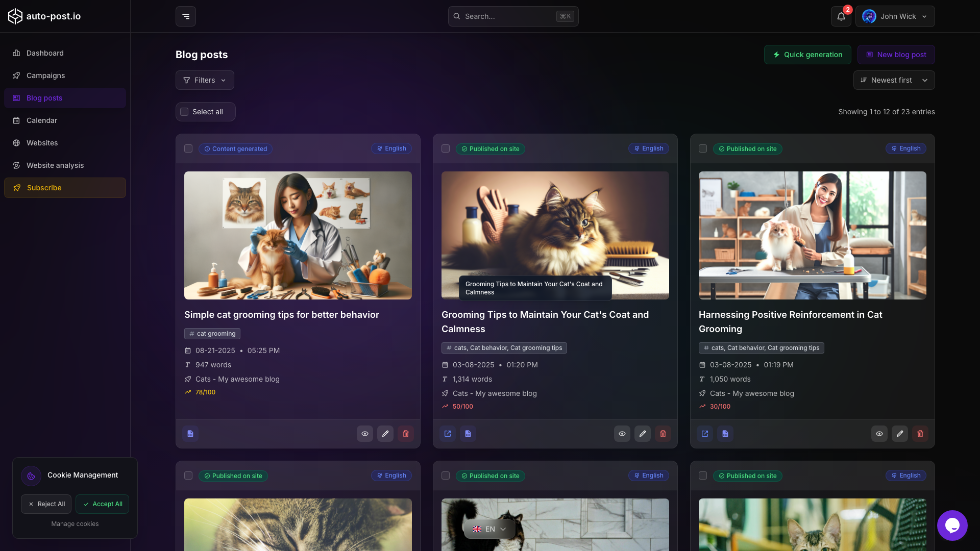
Task: Click the 78/100 score indicator
Action: [x=205, y=392]
